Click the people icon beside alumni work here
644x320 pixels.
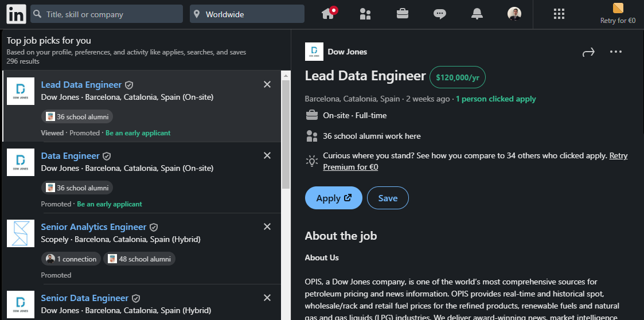312,136
